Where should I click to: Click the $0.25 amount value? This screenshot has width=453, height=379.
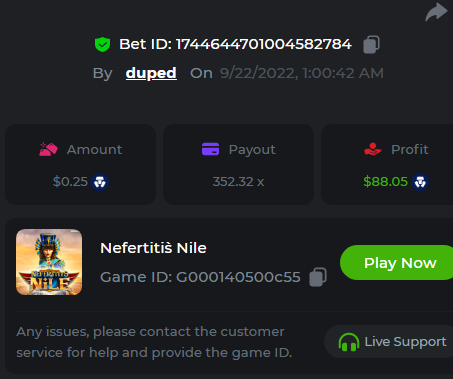click(x=70, y=182)
